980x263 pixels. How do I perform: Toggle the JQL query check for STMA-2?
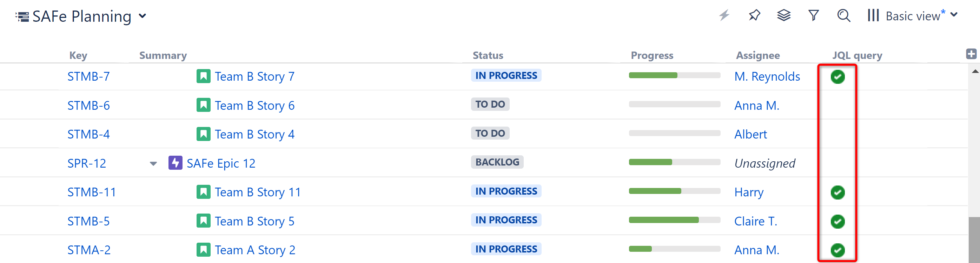(838, 250)
